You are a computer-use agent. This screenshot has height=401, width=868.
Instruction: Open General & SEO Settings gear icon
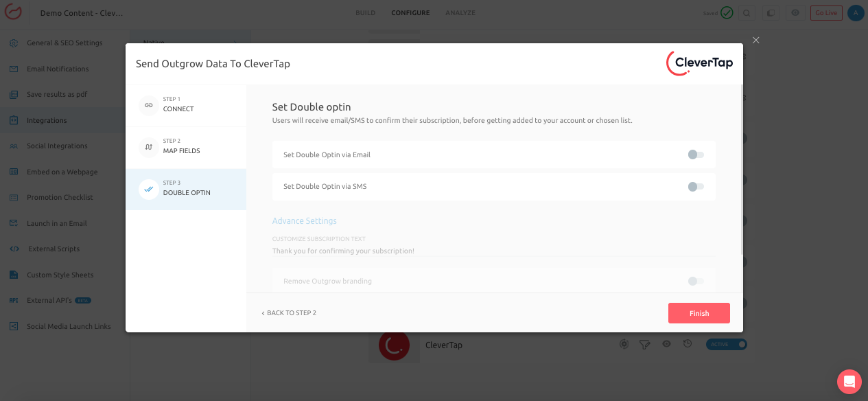pos(14,43)
